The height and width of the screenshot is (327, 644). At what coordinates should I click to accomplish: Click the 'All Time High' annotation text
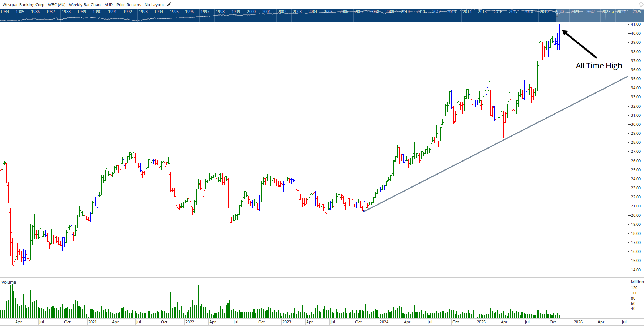598,66
